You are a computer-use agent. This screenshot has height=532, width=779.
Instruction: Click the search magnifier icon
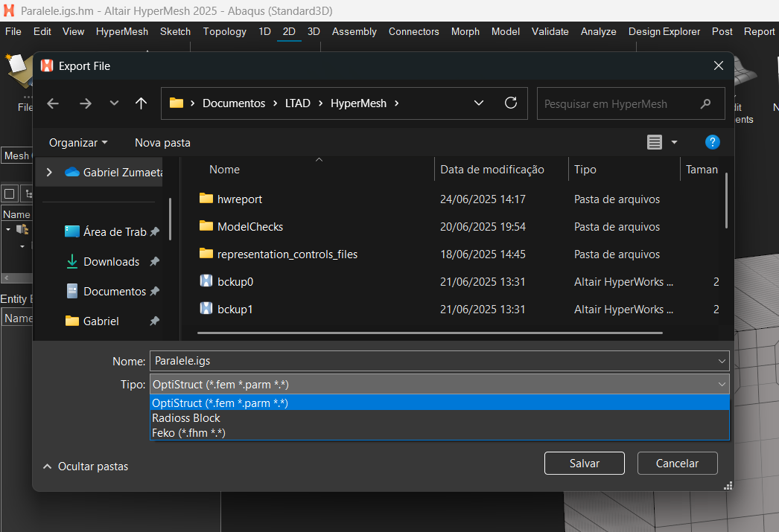point(705,103)
